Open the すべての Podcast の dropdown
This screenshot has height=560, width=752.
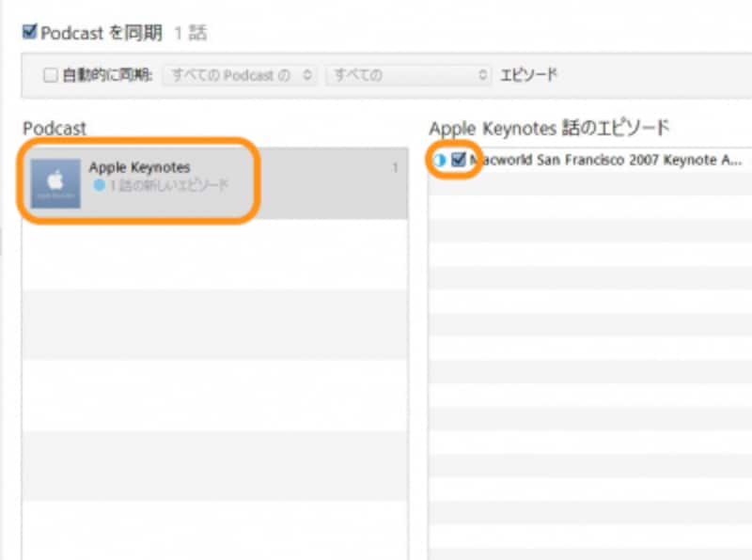[x=240, y=75]
